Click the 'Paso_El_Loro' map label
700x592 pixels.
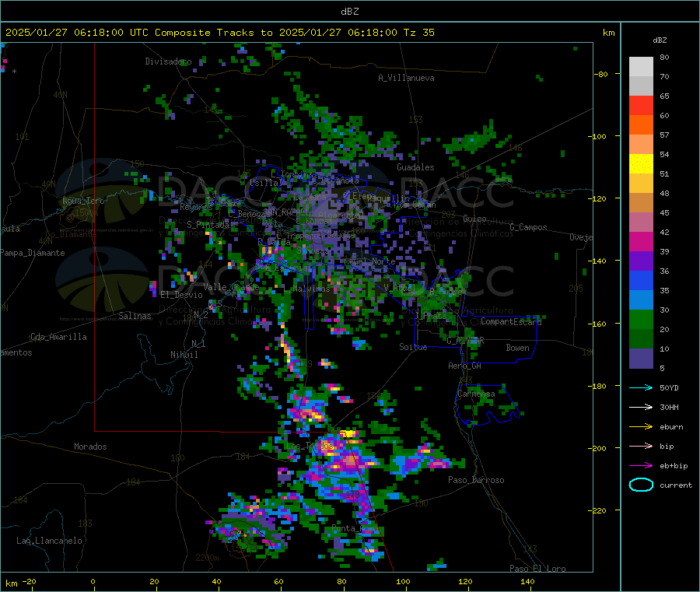pyautogui.click(x=537, y=569)
